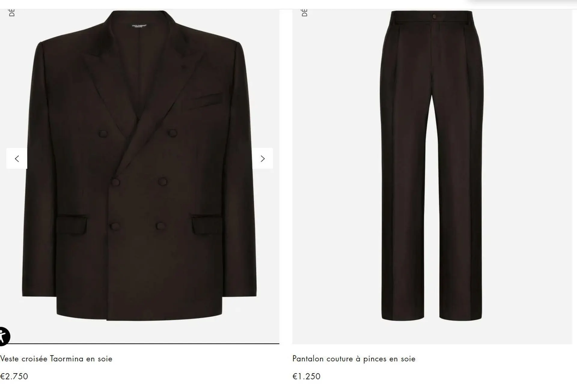Open the accessibility options icon

[4, 336]
